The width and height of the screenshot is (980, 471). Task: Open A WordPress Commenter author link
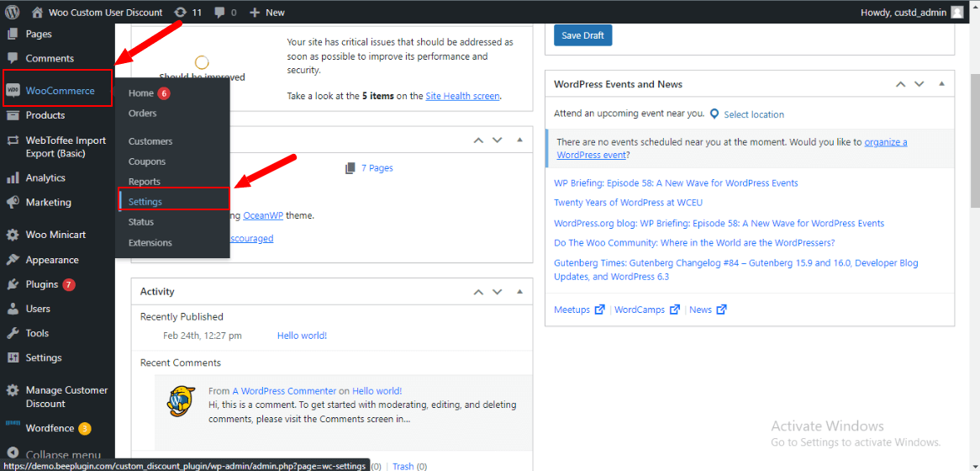click(284, 391)
